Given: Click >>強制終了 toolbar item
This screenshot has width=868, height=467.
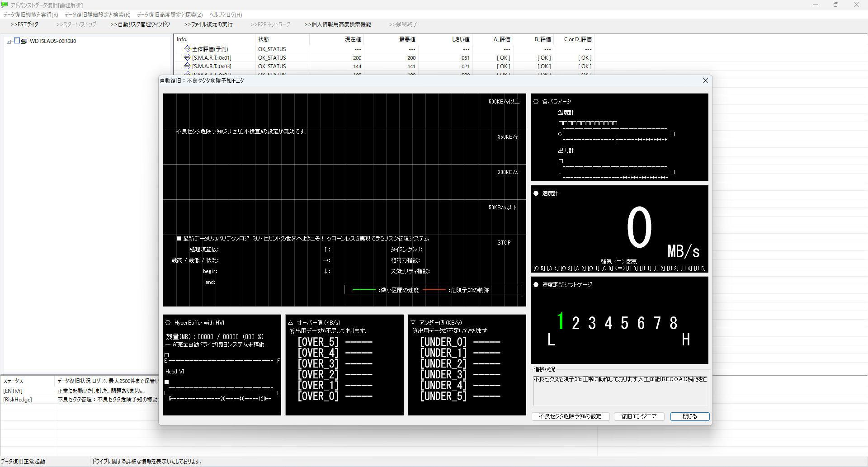Looking at the screenshot, I should tap(403, 24).
